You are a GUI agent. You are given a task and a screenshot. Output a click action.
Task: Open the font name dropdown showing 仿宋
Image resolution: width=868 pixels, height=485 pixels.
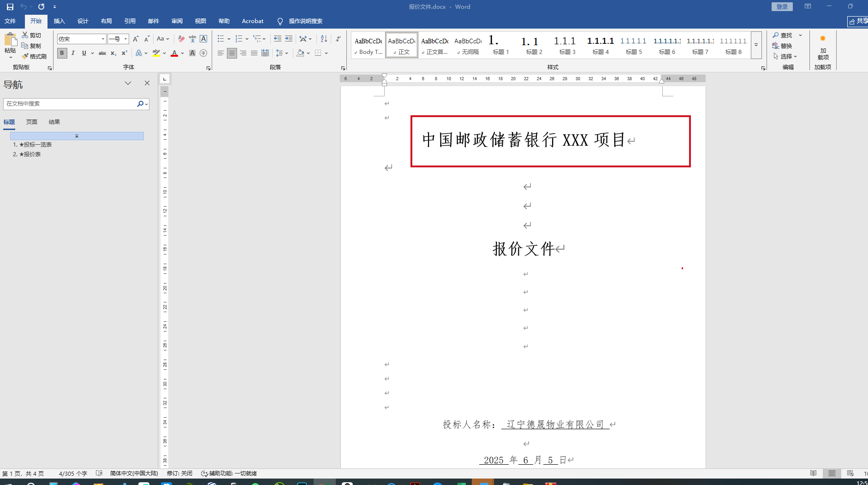pyautogui.click(x=103, y=39)
